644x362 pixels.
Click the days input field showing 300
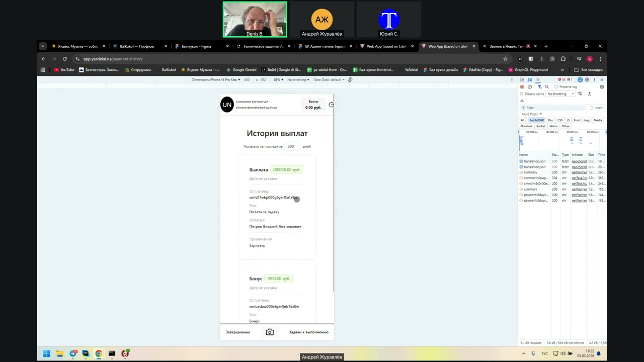(291, 146)
